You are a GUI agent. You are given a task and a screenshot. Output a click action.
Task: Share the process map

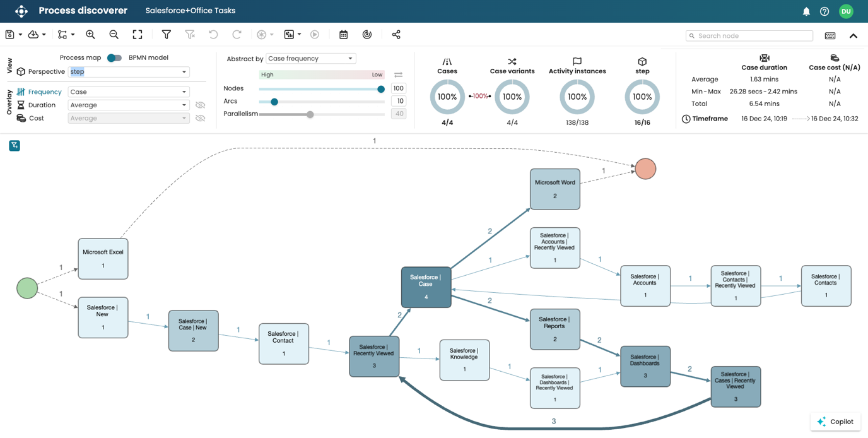click(396, 34)
